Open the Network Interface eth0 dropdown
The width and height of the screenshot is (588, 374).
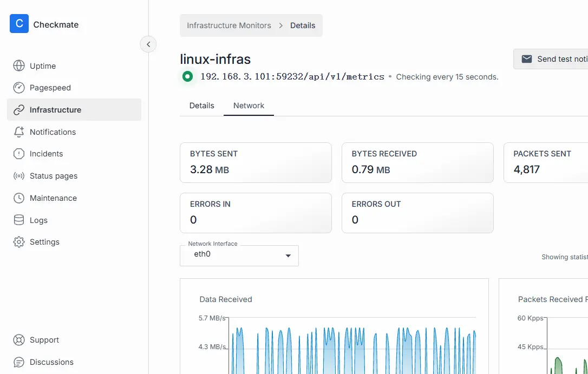[x=239, y=255]
